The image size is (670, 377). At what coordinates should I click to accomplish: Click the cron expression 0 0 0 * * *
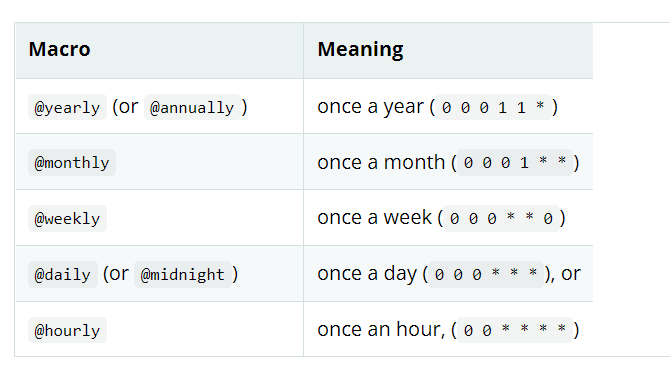coord(486,274)
